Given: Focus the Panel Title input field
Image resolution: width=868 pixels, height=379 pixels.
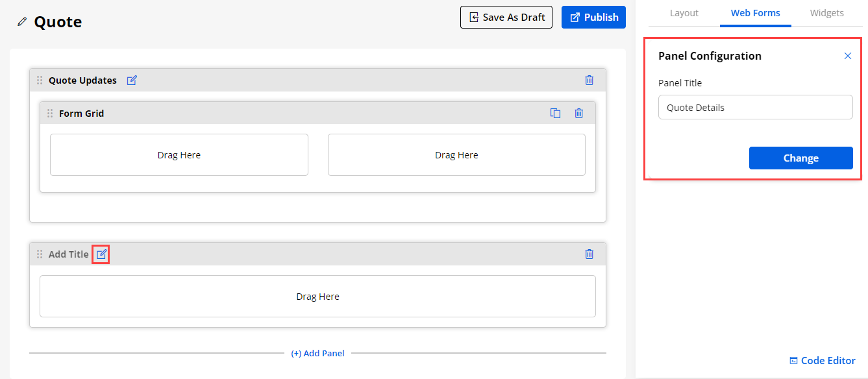Looking at the screenshot, I should (755, 108).
